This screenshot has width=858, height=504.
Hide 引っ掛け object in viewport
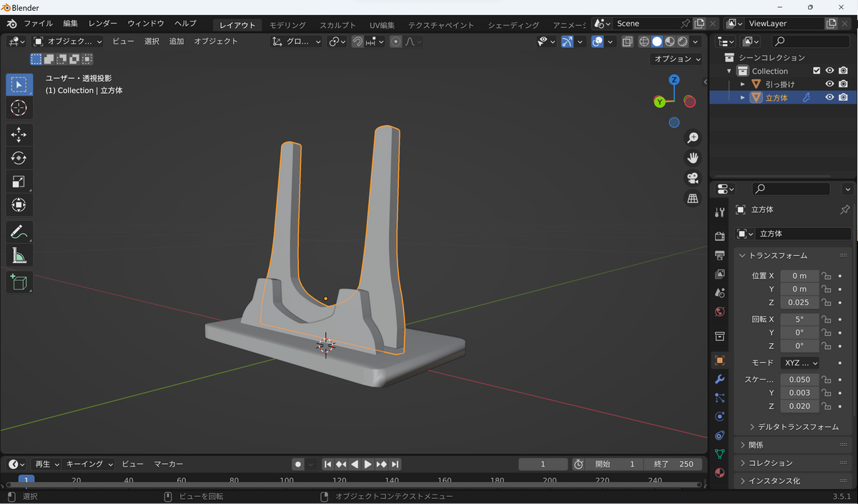[830, 84]
